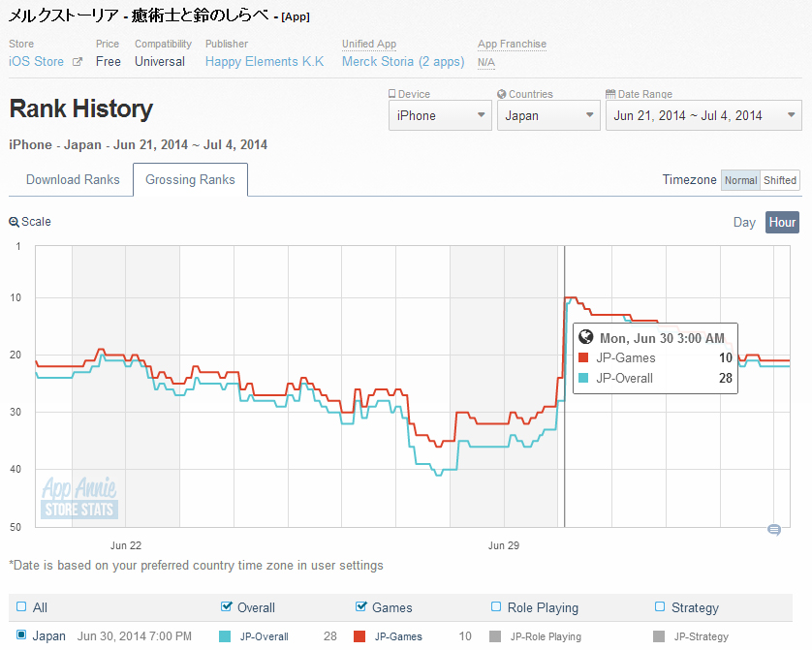Image resolution: width=812 pixels, height=650 pixels.
Task: Click the Rank History heading
Action: pos(81,108)
